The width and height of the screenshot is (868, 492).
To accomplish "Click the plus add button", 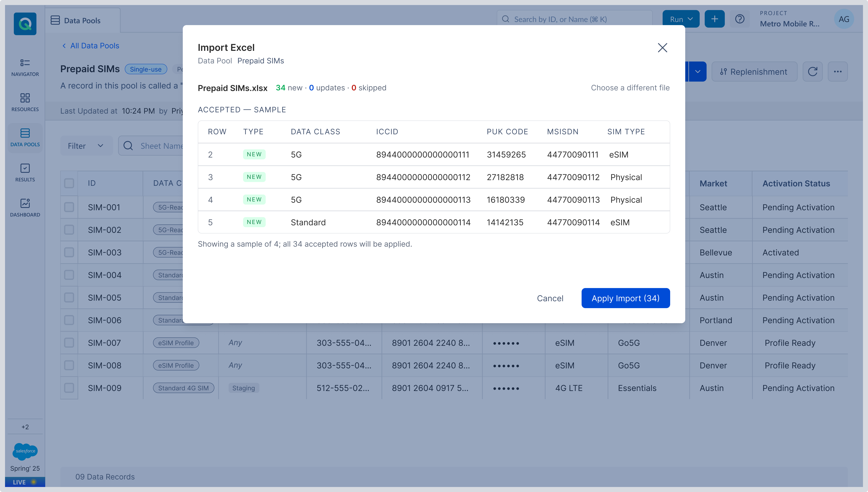I will (715, 19).
